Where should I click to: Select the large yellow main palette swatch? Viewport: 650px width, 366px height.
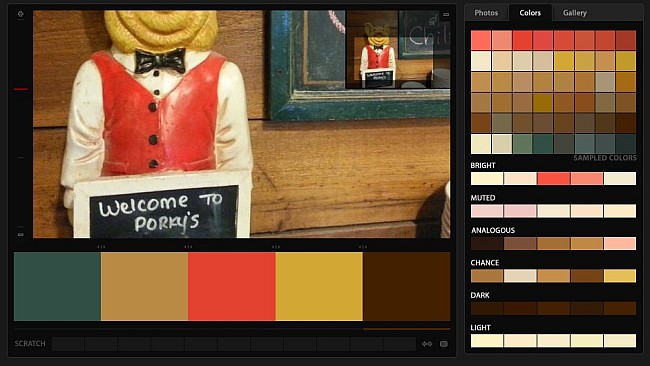[319, 286]
